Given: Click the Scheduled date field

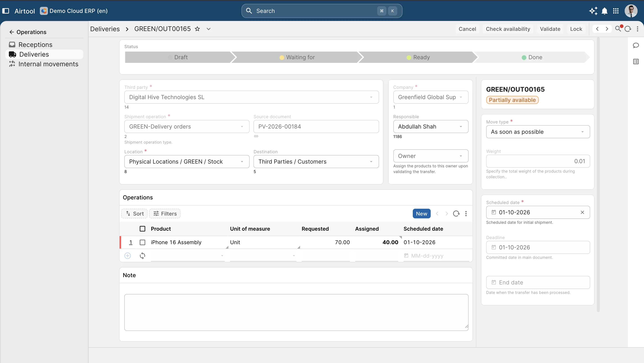Looking at the screenshot, I should [538, 212].
